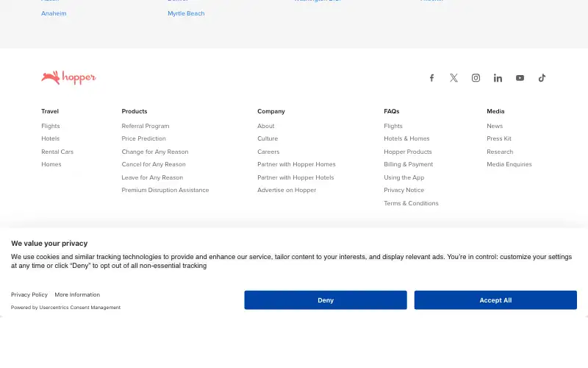Click the FAQs column heading

tap(392, 111)
